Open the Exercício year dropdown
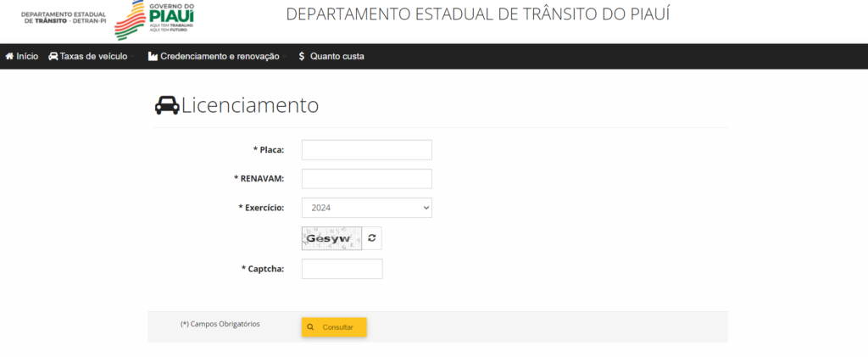This screenshot has height=357, width=868. (366, 208)
